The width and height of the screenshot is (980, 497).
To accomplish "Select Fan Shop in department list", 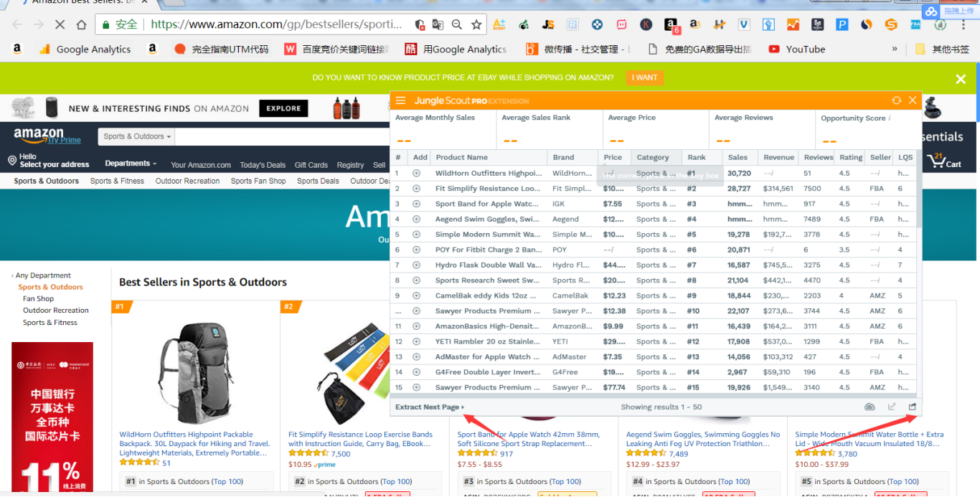I will (x=38, y=298).
